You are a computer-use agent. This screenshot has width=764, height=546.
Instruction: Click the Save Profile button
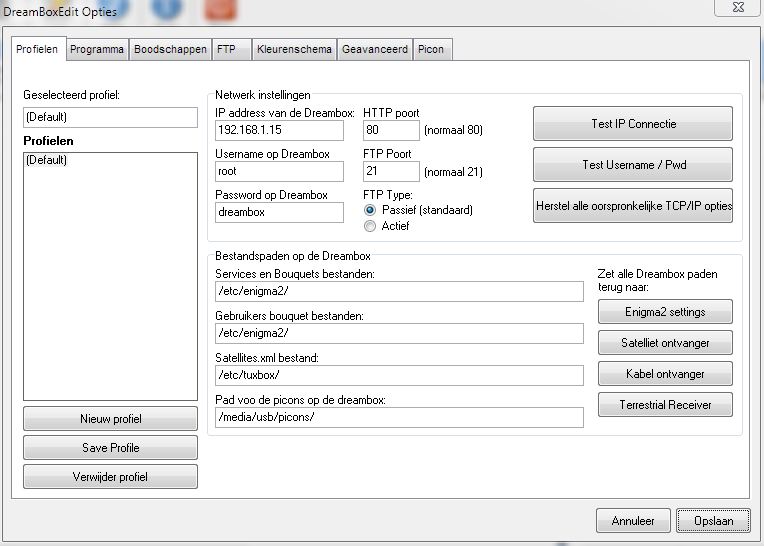(x=111, y=448)
